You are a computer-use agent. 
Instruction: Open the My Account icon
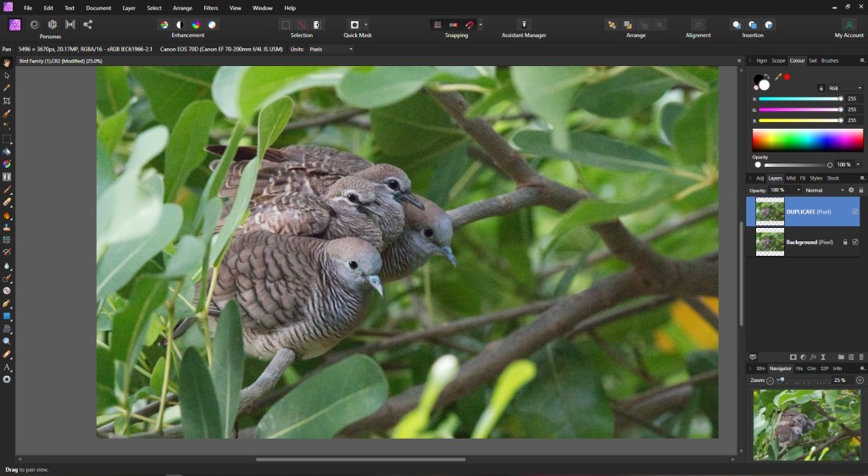click(849, 25)
